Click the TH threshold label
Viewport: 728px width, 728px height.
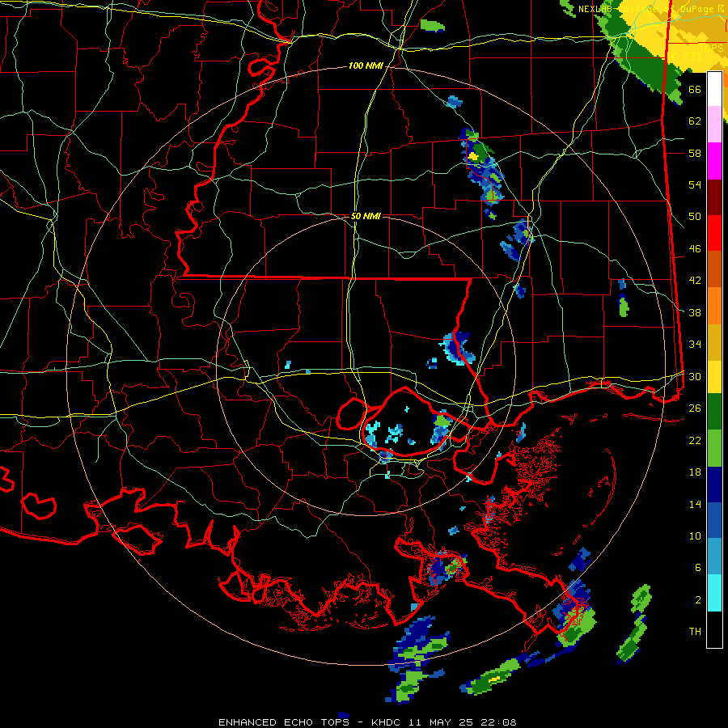tap(695, 632)
